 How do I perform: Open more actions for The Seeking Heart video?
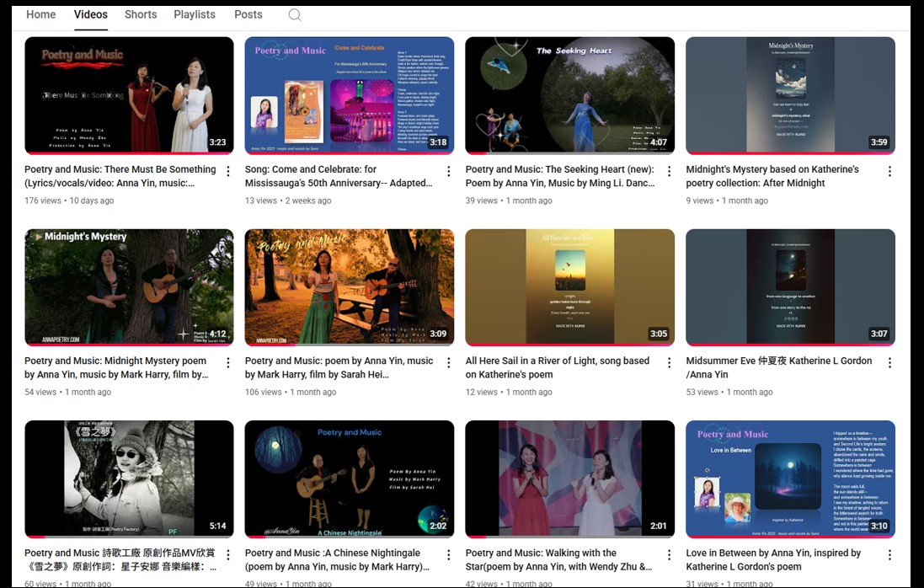click(669, 172)
